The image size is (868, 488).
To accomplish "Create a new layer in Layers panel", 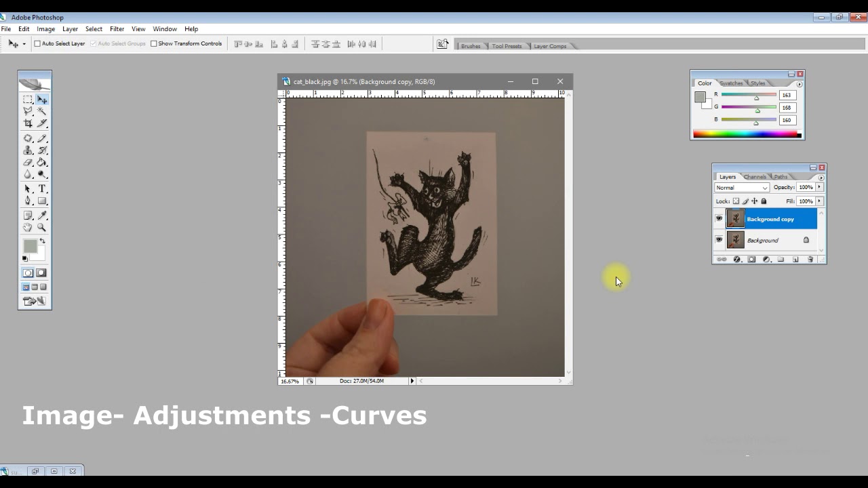I will (795, 260).
